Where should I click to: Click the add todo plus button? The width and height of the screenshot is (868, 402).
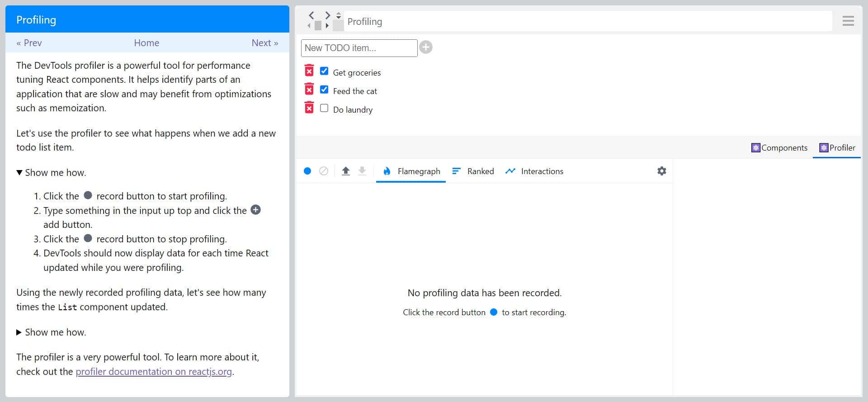[426, 47]
